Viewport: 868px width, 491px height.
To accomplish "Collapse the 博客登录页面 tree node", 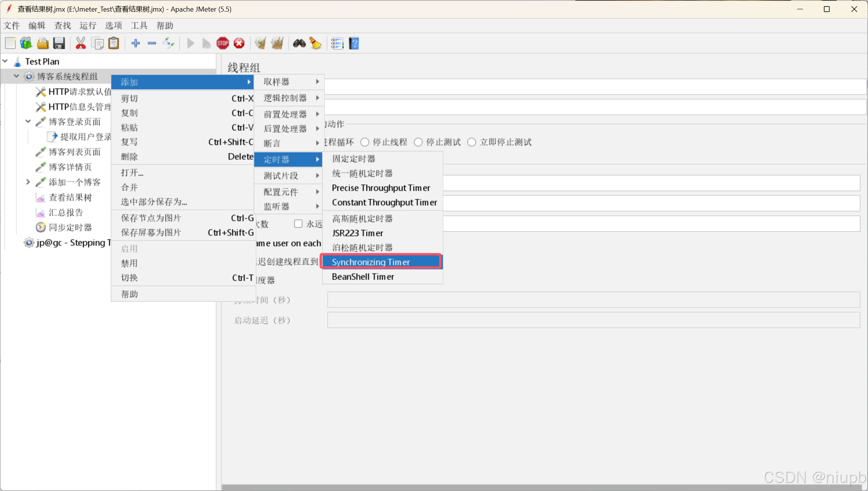I will (28, 121).
